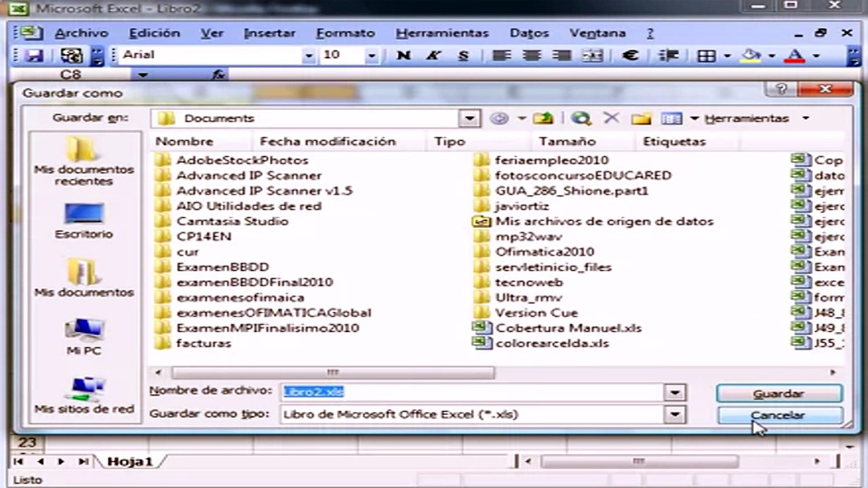Screen dimensions: 868x488
Task: Open the font size dropdown arrow
Action: click(x=372, y=56)
